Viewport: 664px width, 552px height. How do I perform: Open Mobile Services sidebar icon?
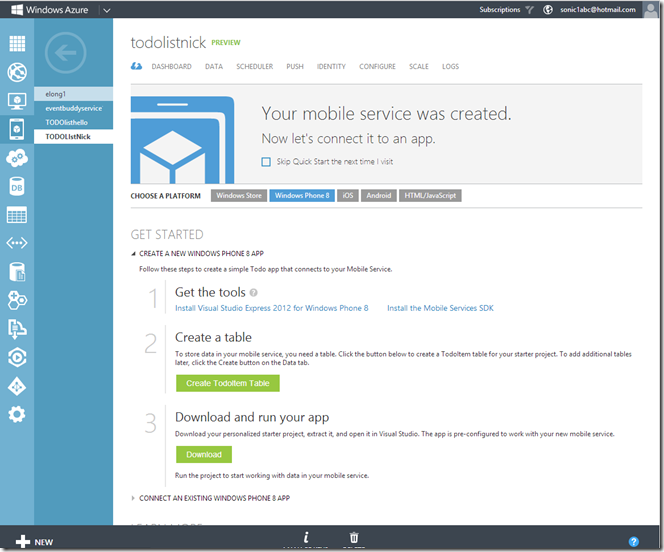point(17,129)
